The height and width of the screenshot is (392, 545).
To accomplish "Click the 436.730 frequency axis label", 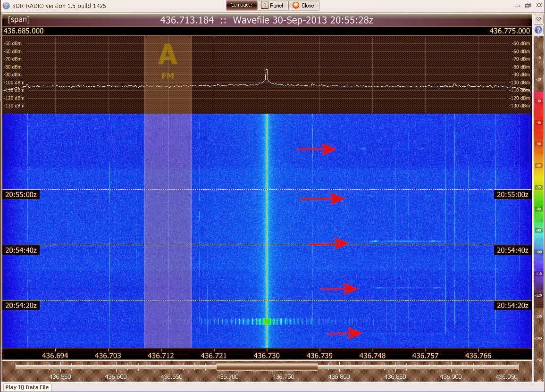I will [x=267, y=356].
